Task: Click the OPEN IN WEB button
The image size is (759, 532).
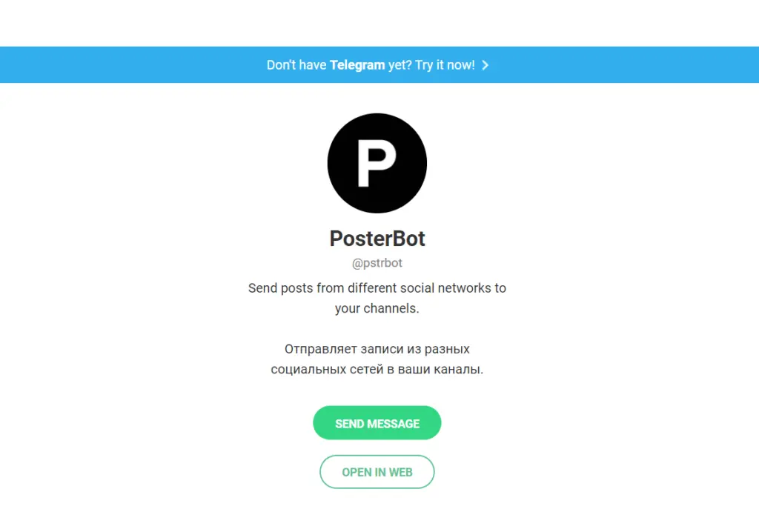Action: click(377, 472)
